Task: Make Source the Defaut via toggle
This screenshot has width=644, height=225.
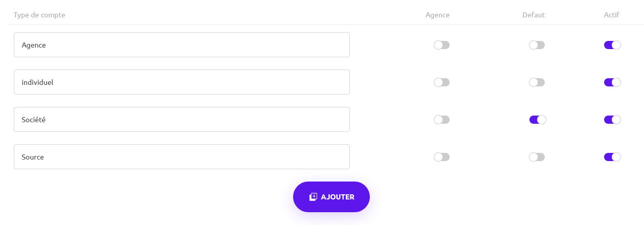Action: coord(537,157)
